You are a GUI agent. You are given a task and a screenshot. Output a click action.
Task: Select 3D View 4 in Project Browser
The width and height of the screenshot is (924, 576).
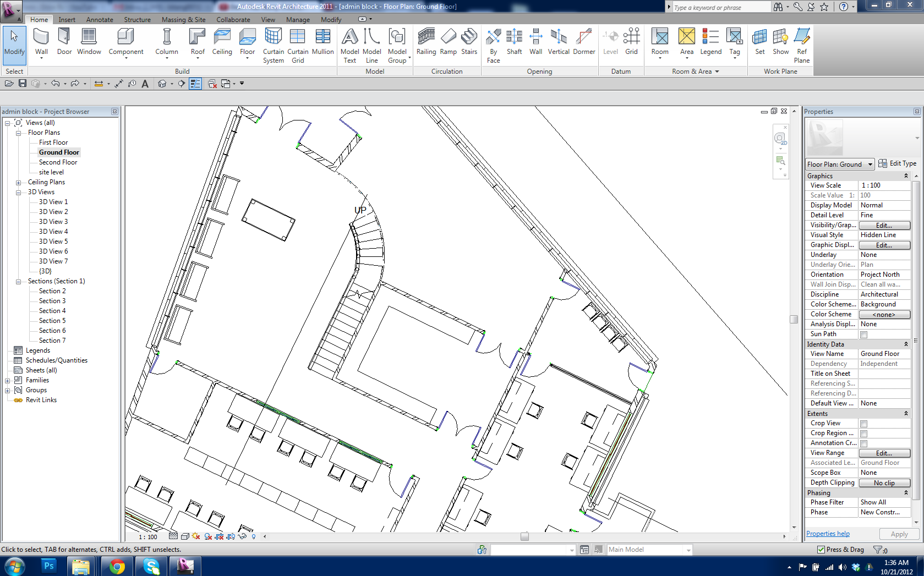[53, 232]
